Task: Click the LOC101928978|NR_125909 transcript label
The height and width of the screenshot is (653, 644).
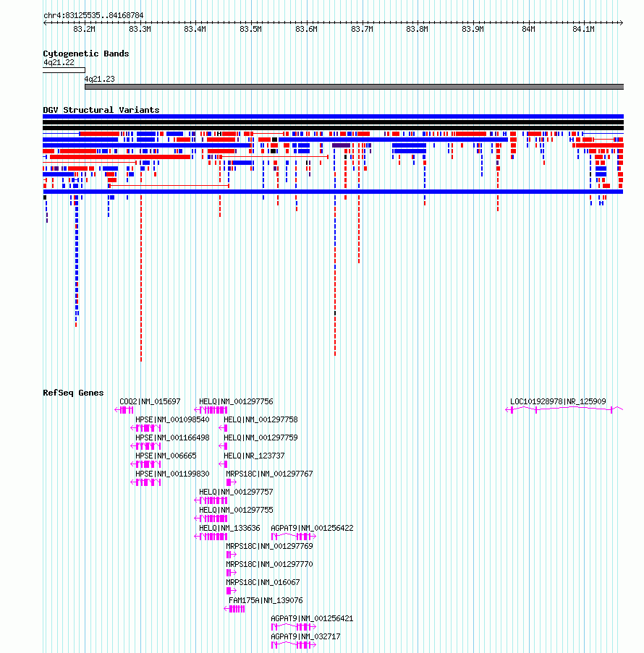Action: point(558,401)
